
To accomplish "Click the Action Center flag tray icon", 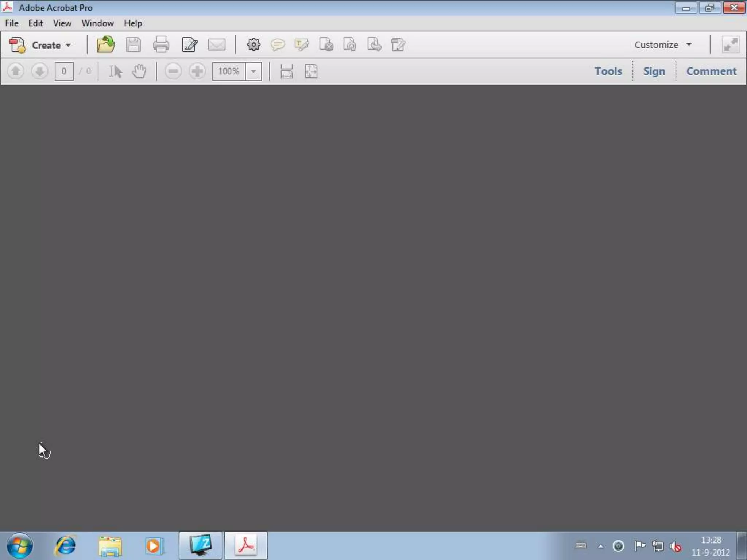I will pyautogui.click(x=639, y=546).
